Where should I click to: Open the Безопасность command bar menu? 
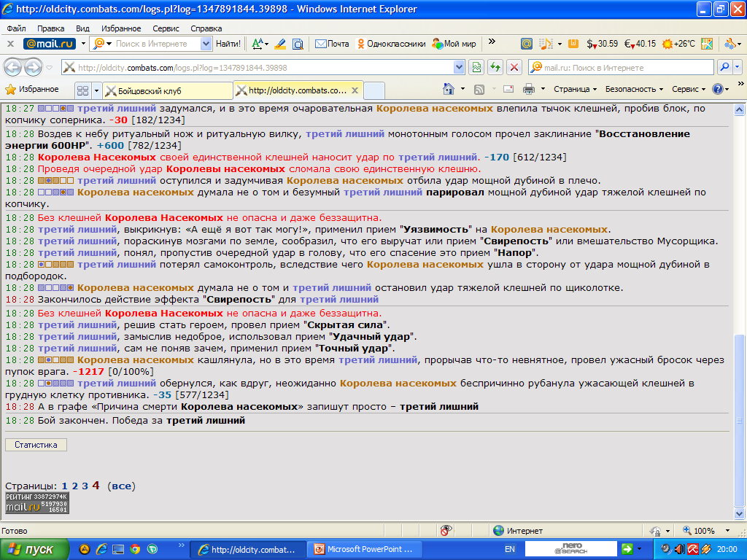pos(634,89)
